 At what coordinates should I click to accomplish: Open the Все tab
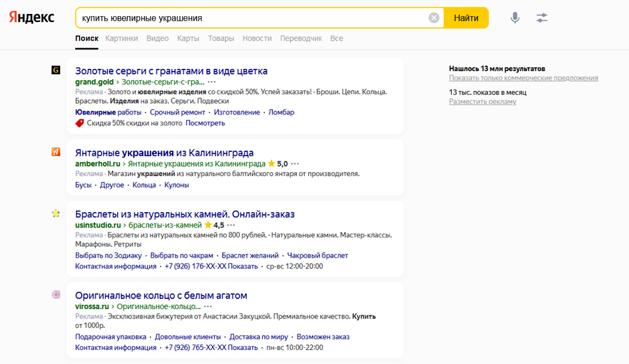tap(337, 39)
